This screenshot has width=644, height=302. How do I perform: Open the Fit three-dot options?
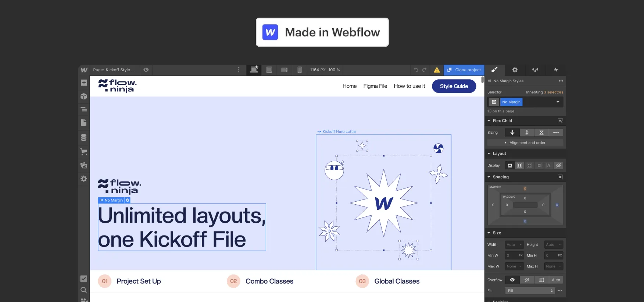click(560, 291)
